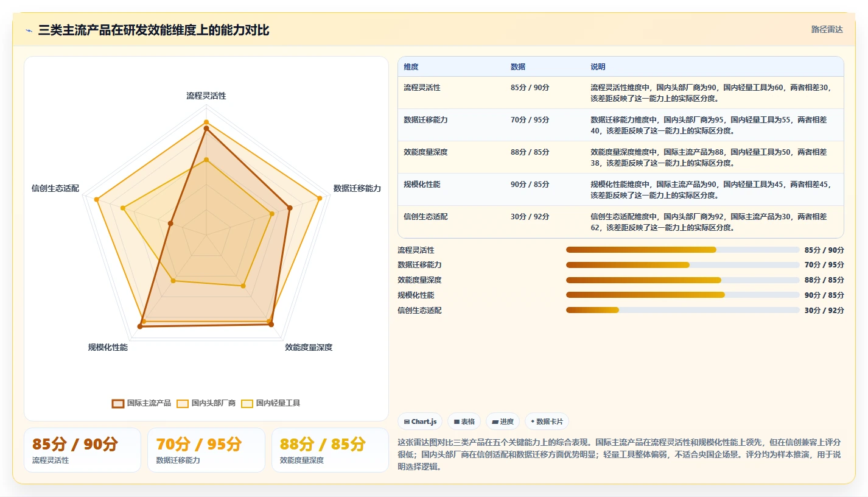Open the 85分 / 90分 流程灵活性 stat card

[82, 450]
